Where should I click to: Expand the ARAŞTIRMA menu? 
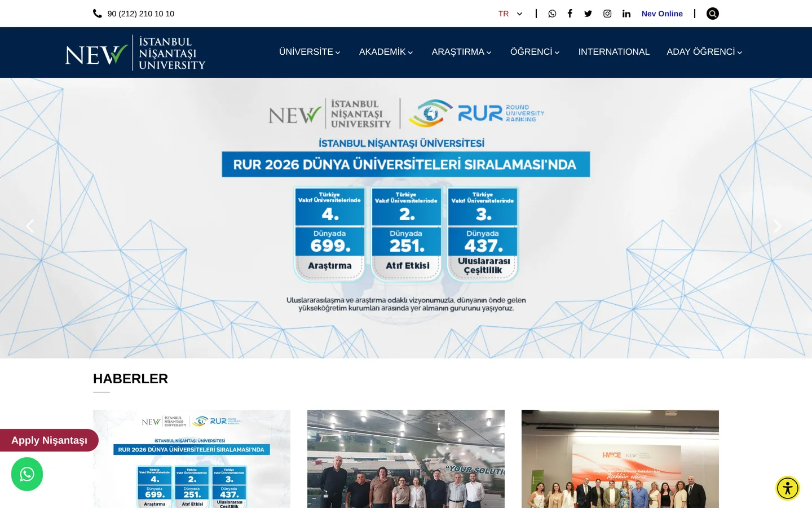click(x=462, y=52)
